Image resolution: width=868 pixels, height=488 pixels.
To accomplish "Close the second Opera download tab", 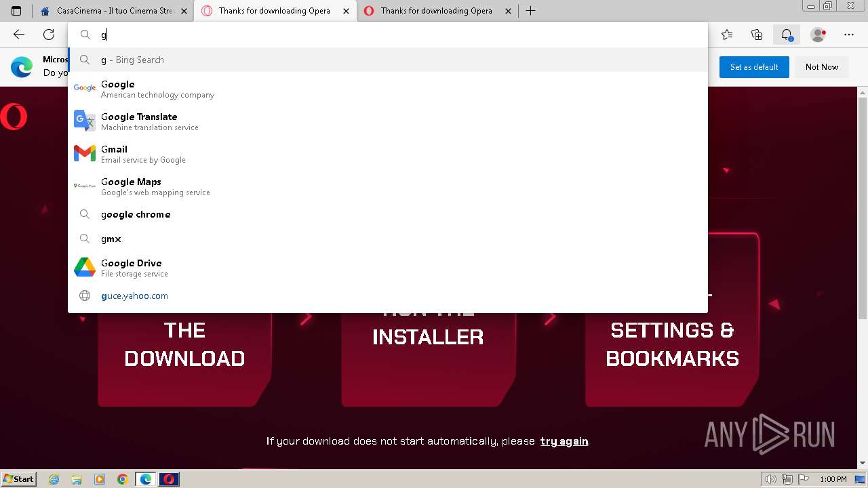I will click(509, 11).
